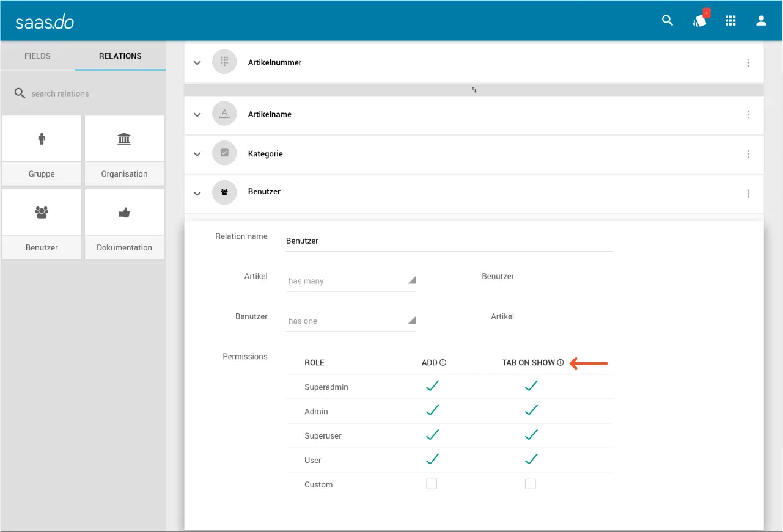Uncheck ADD permission for Superadmin

coord(432,386)
